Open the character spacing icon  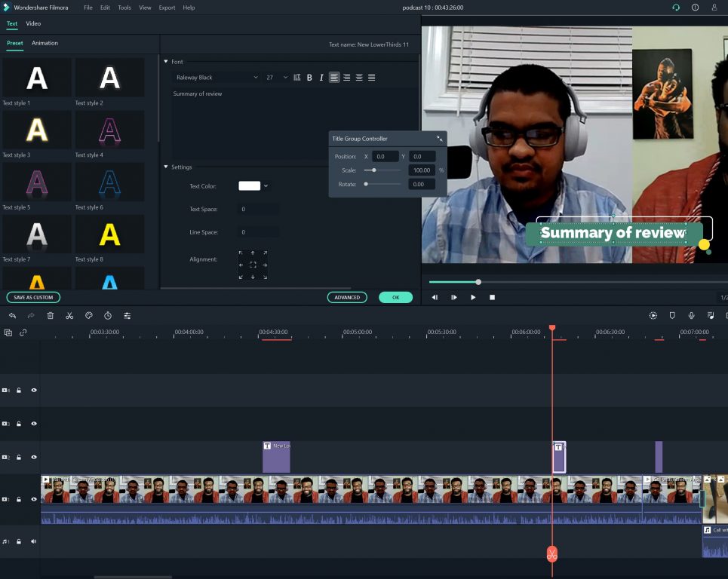point(297,78)
